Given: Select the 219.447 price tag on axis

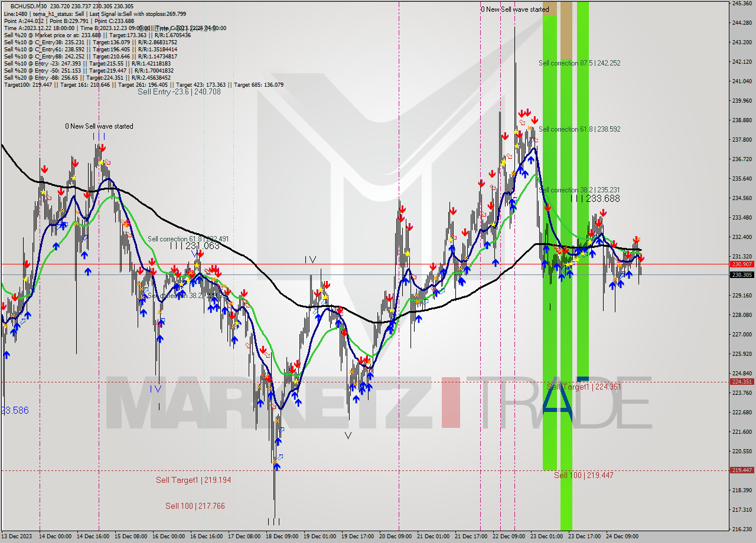Looking at the screenshot, I should pos(741,470).
